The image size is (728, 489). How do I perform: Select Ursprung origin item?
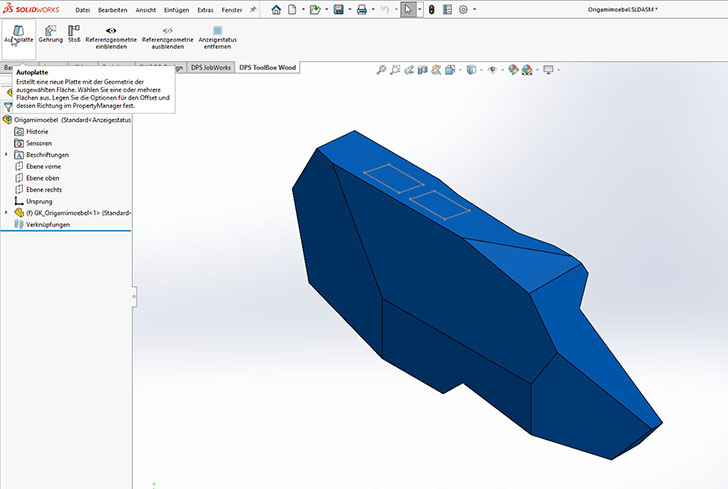39,201
